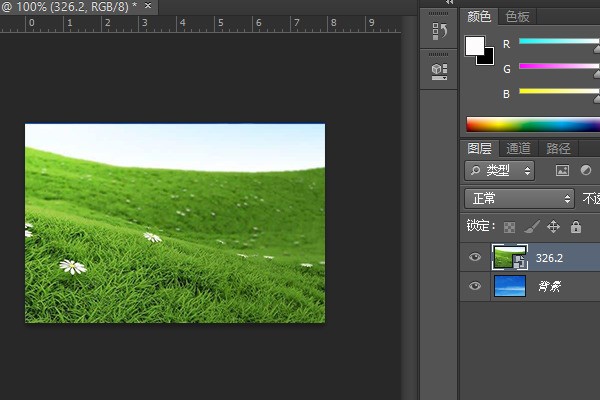Expand the collapsed panels double arrow
The width and height of the screenshot is (600, 400).
click(450, 2)
